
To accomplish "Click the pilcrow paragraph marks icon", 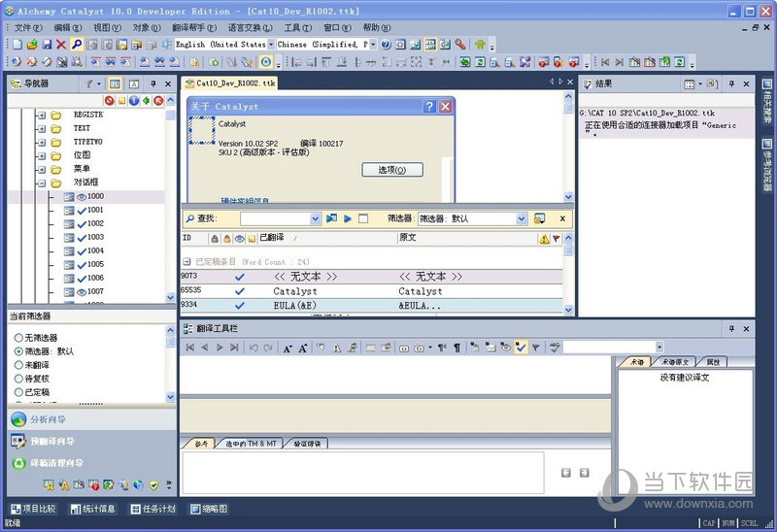I will coord(457,348).
